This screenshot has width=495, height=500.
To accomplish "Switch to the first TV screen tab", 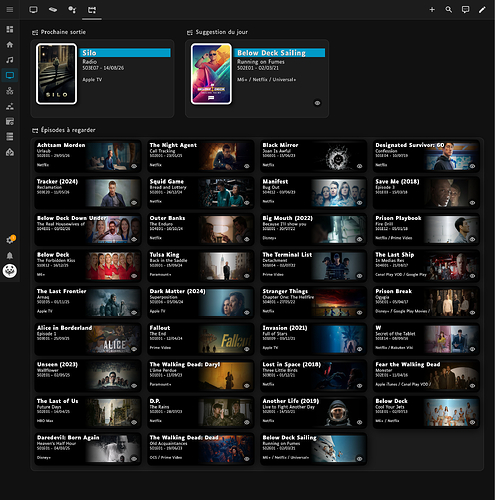I will click(x=33, y=10).
